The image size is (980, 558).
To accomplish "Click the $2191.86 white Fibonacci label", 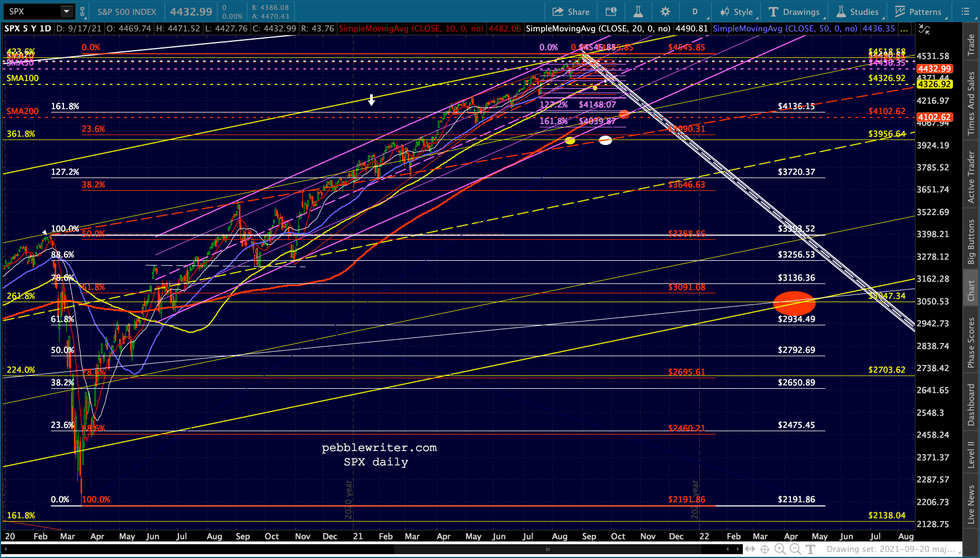I will 796,500.
